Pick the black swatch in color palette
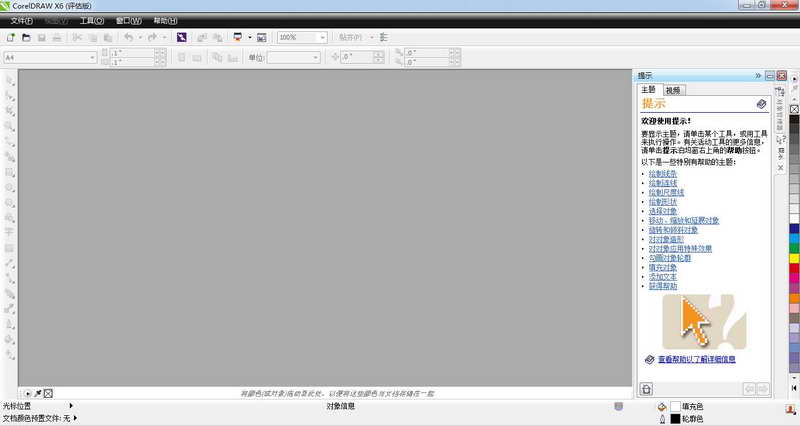The image size is (800, 426). tap(794, 119)
